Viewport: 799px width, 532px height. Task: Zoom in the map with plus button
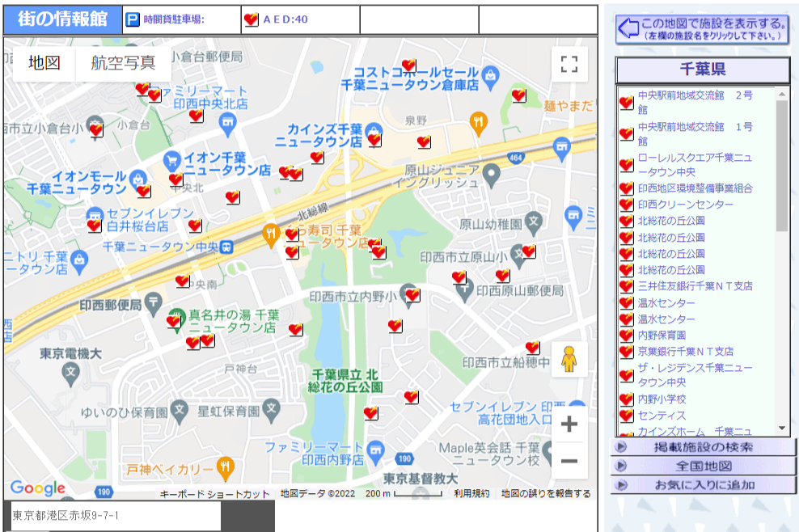pyautogui.click(x=569, y=424)
